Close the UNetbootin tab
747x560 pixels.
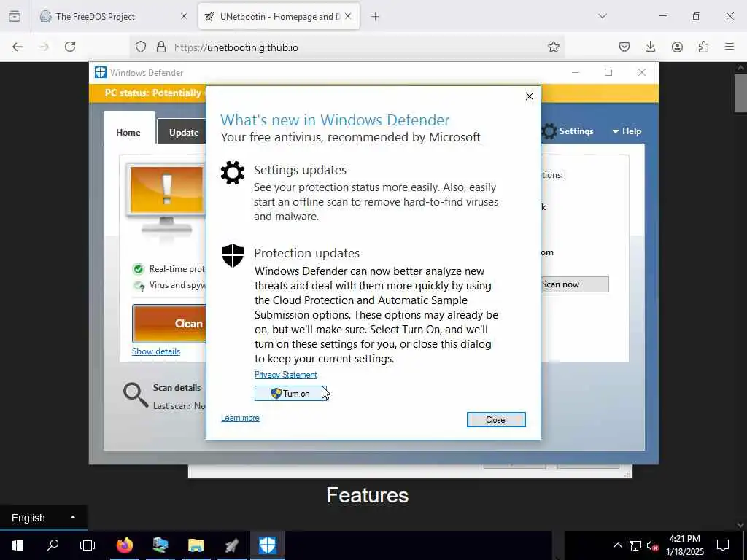pyautogui.click(x=348, y=17)
